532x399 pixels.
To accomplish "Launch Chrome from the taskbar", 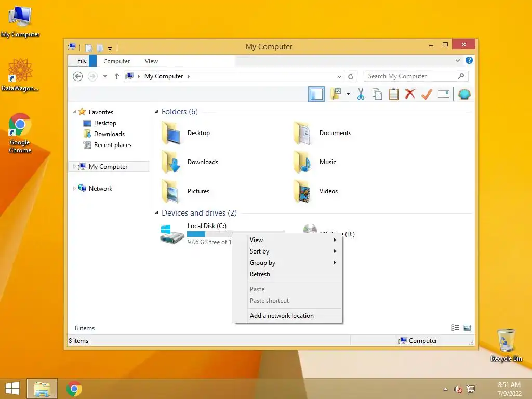I will click(x=74, y=389).
